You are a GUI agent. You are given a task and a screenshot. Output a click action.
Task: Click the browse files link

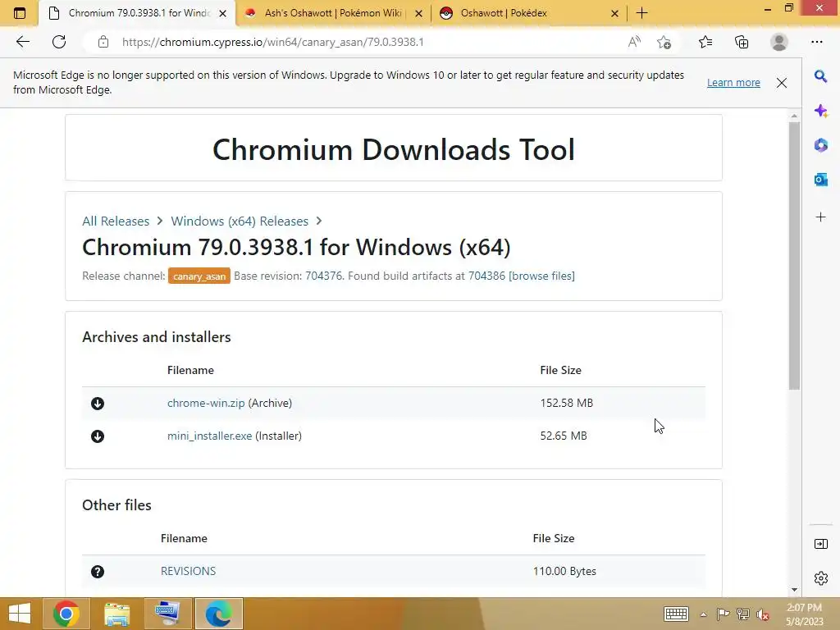pos(541,276)
